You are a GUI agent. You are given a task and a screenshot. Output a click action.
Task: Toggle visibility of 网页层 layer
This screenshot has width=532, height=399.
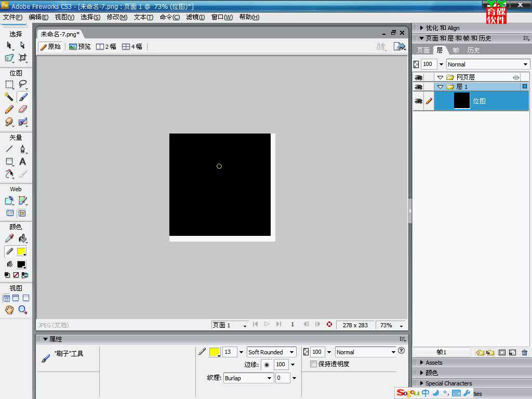point(418,78)
